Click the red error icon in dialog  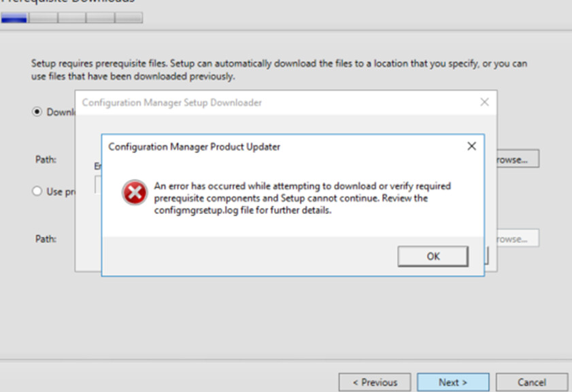point(134,193)
